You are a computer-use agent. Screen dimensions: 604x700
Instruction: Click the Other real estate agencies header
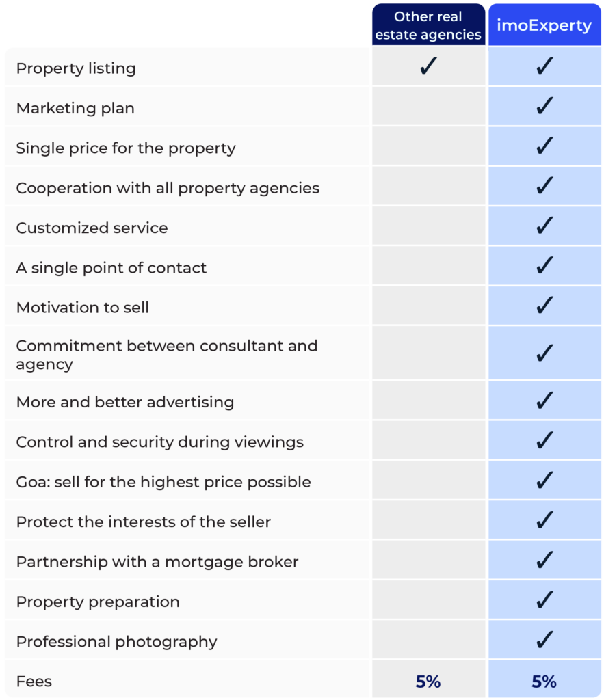(x=428, y=25)
